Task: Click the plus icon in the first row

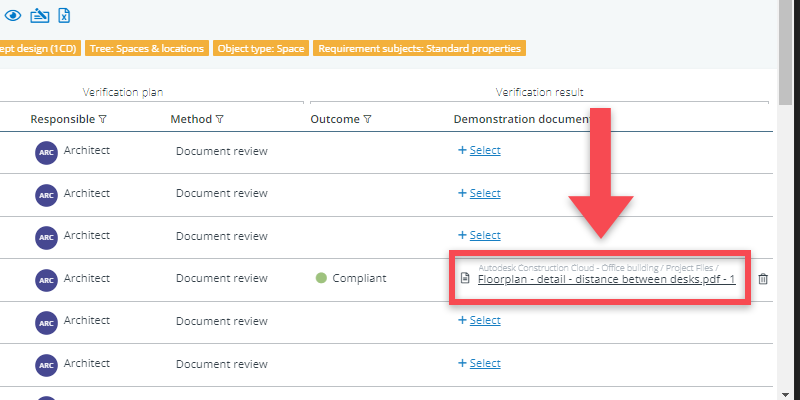Action: (x=462, y=151)
